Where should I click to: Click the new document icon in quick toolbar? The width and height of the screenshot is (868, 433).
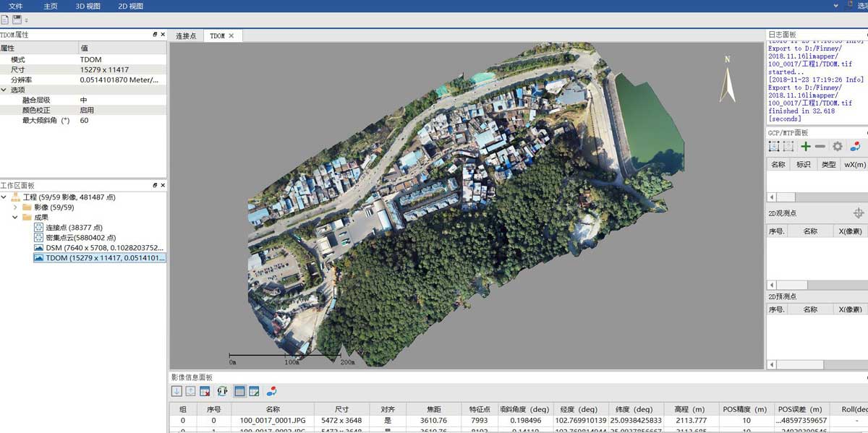5,20
